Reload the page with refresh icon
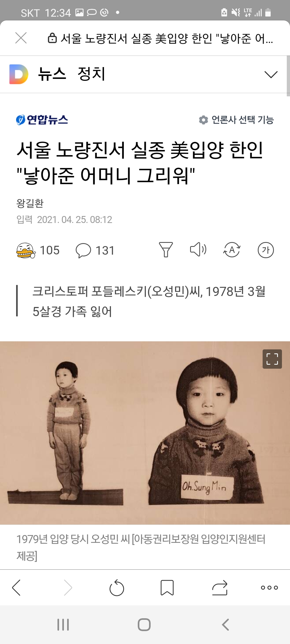This screenshot has height=644, width=290. [117, 588]
